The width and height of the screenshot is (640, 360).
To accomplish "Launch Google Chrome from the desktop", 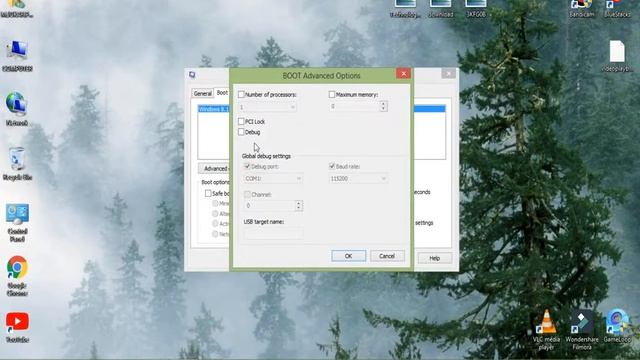I will [x=17, y=276].
